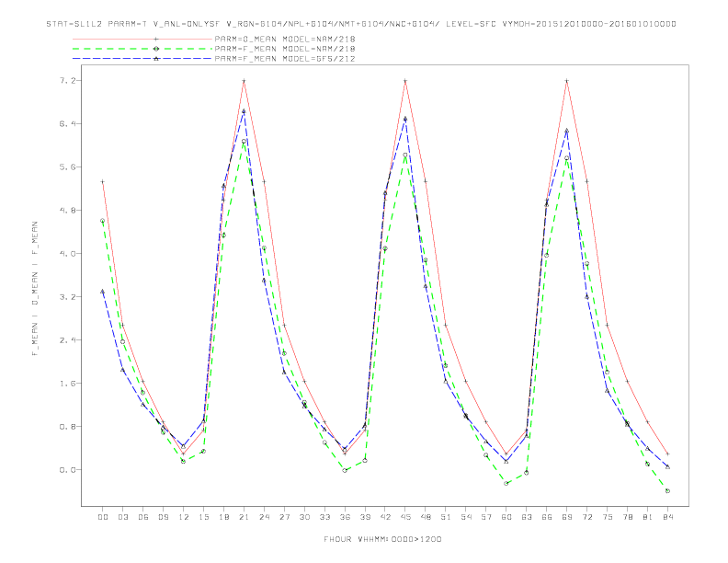The height and width of the screenshot is (563, 728).
Task: Click y-axis tick label 4.8
Action: click(67, 210)
